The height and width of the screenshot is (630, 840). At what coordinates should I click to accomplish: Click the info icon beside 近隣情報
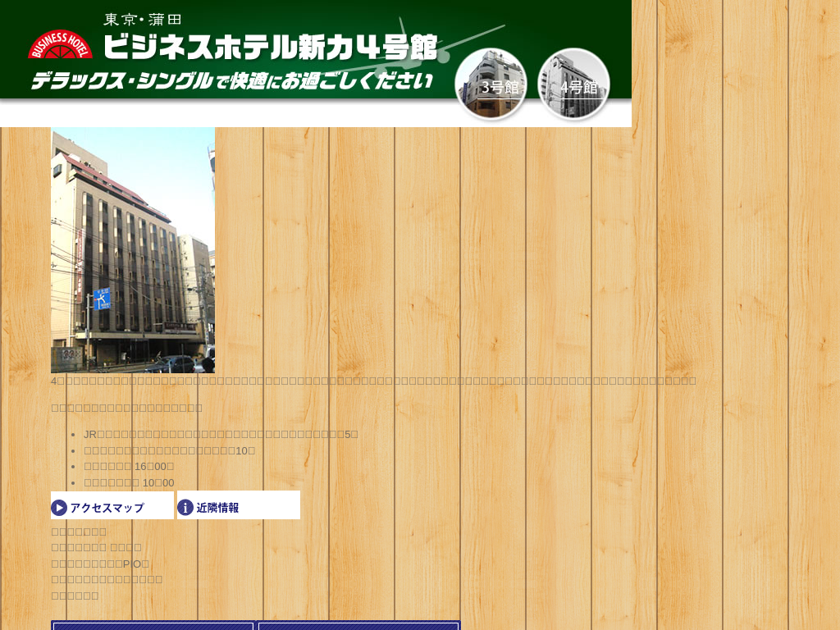185,508
